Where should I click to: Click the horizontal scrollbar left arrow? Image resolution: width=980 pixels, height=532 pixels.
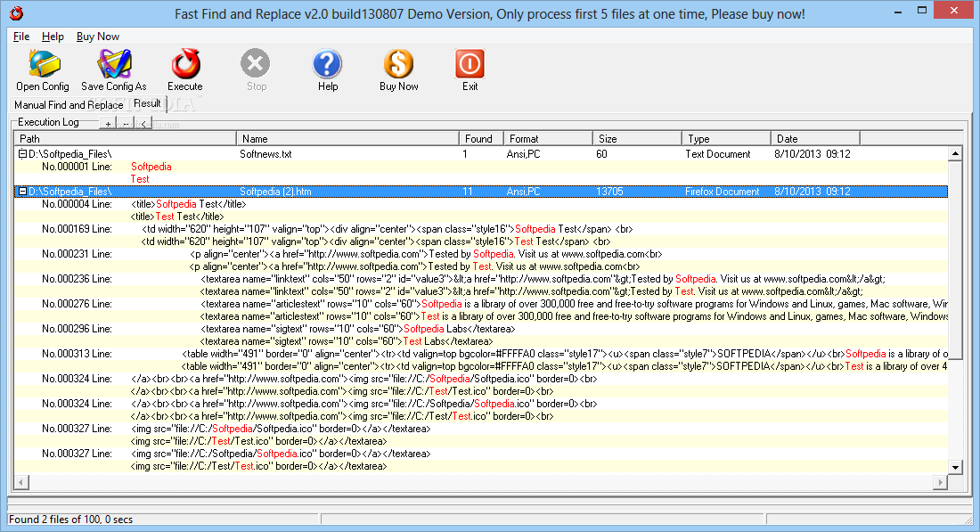[x=21, y=482]
